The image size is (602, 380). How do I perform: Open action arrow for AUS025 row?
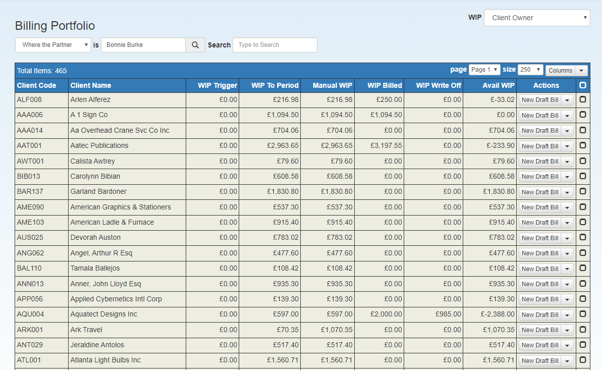point(567,238)
